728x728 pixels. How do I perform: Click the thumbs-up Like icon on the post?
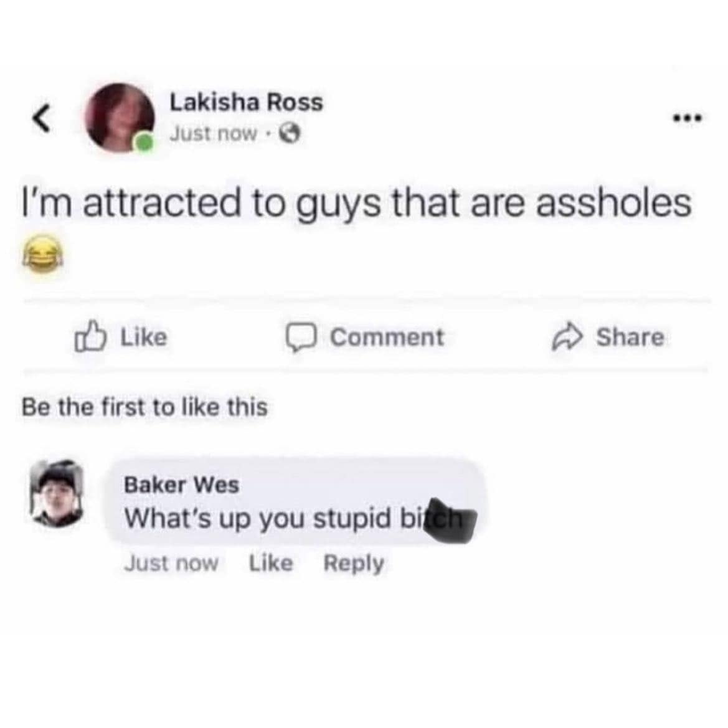click(x=90, y=336)
